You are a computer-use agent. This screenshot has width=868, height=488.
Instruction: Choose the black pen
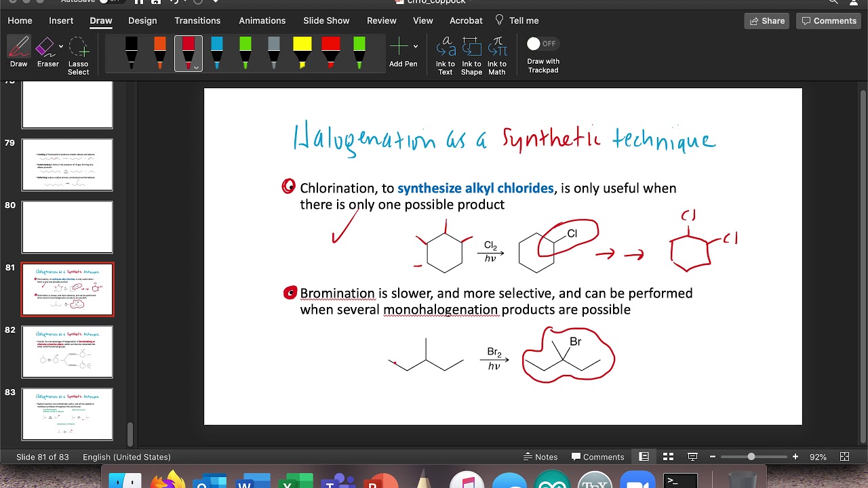click(132, 53)
